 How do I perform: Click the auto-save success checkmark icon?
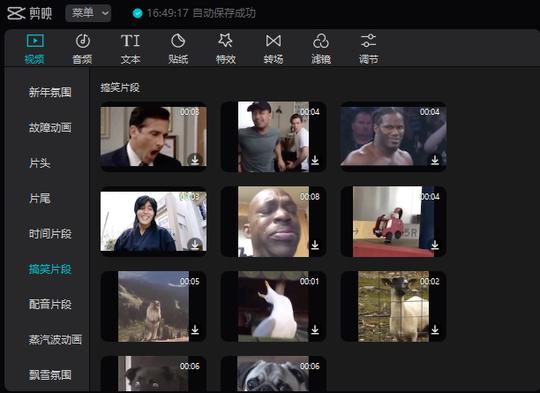[x=137, y=13]
